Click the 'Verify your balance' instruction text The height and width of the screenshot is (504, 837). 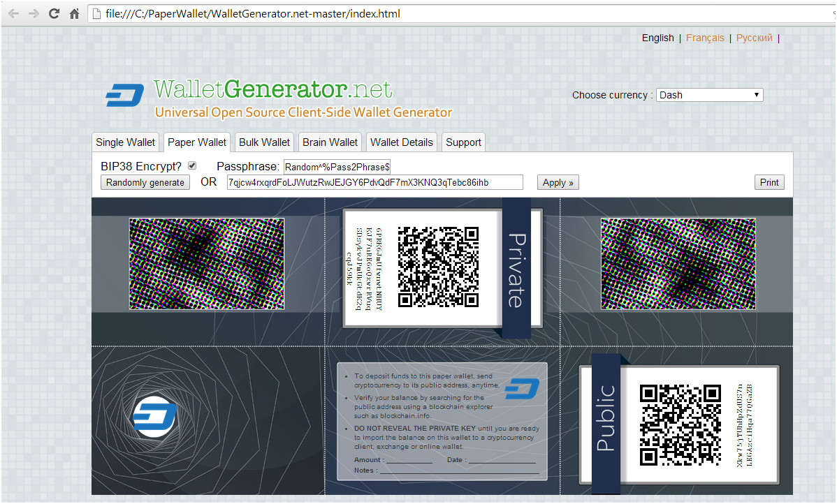(423, 406)
